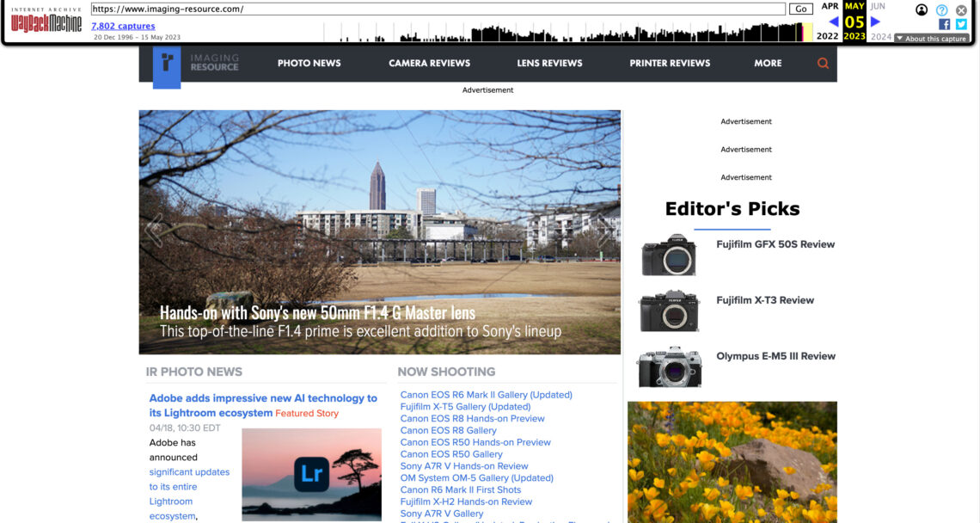Share capture via Facebook icon
The height and width of the screenshot is (523, 980).
[945, 24]
